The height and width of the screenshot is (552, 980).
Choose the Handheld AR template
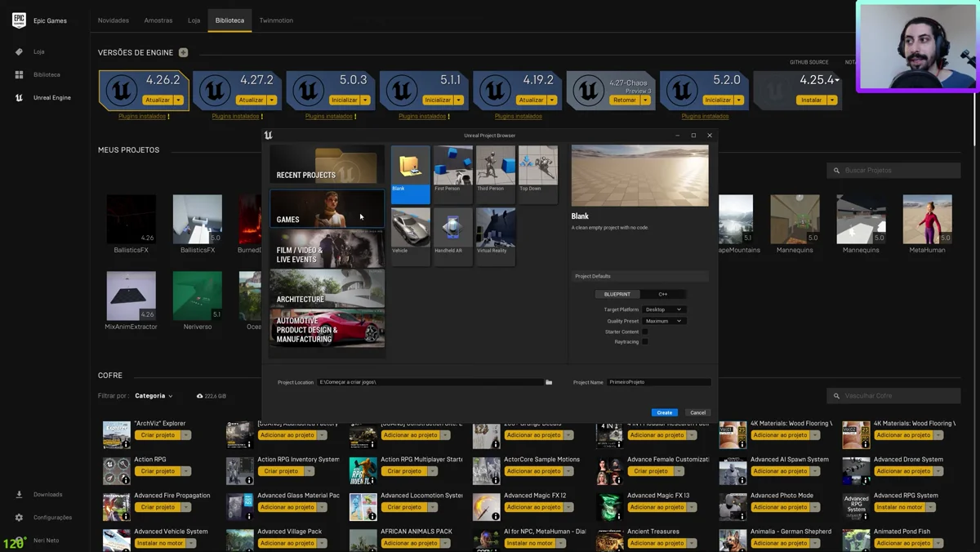pos(452,236)
